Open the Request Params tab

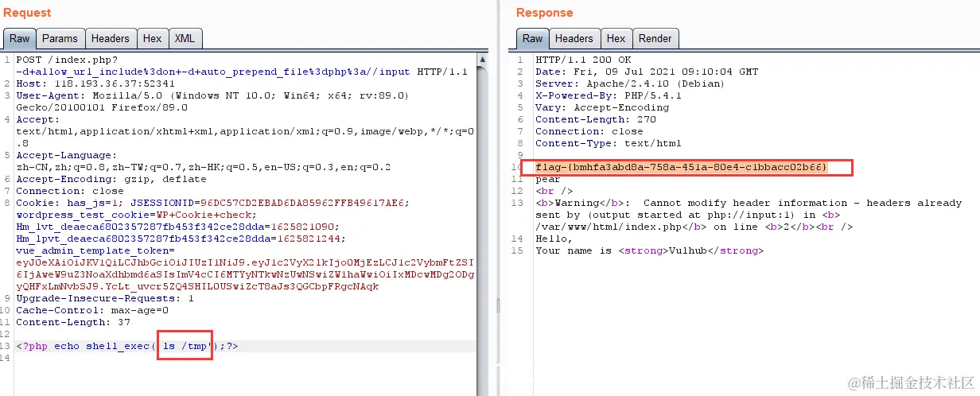[60, 38]
